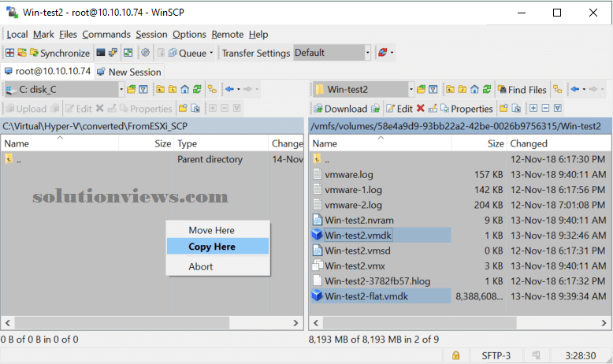Viewport: 613px width, 364px height.
Task: Go to local parent directory icon
Action: tap(160, 89)
